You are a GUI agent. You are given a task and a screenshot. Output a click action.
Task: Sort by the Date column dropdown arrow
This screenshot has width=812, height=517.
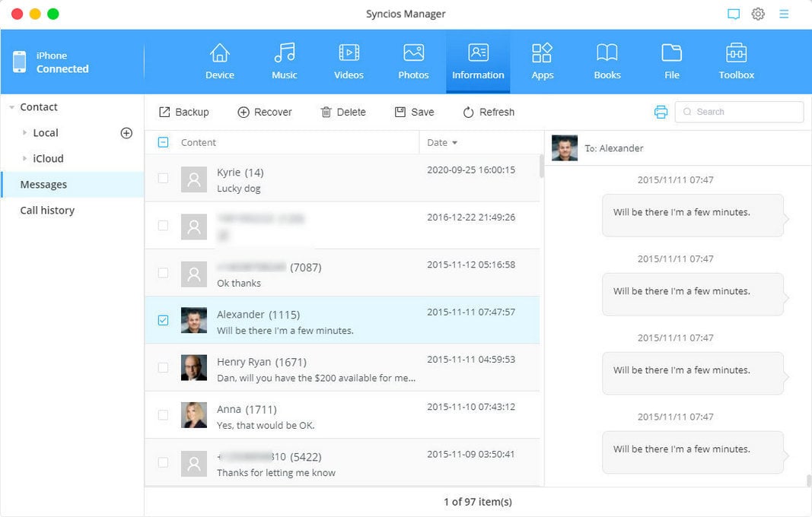tap(454, 143)
